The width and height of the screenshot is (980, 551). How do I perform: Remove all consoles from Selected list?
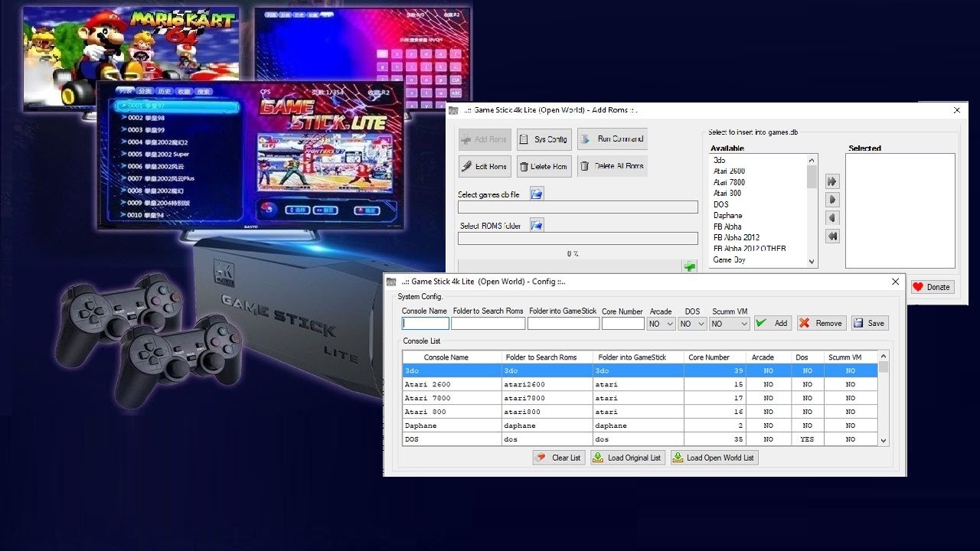832,236
